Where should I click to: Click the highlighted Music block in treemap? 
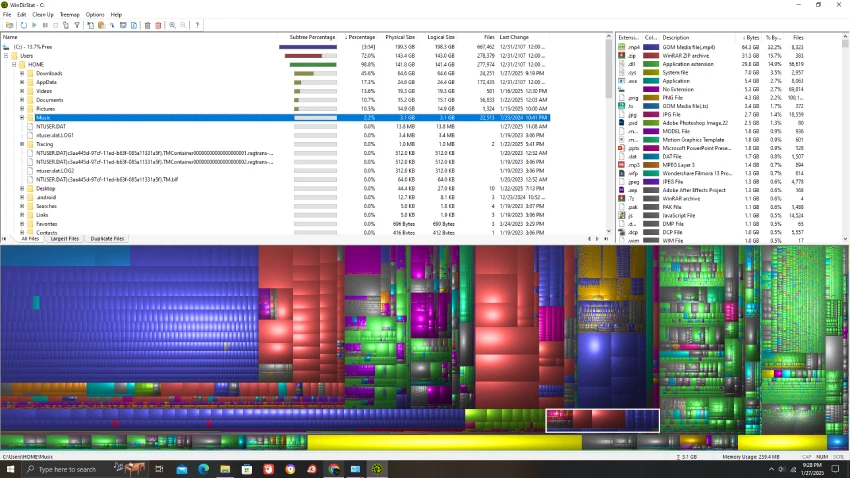(x=602, y=421)
